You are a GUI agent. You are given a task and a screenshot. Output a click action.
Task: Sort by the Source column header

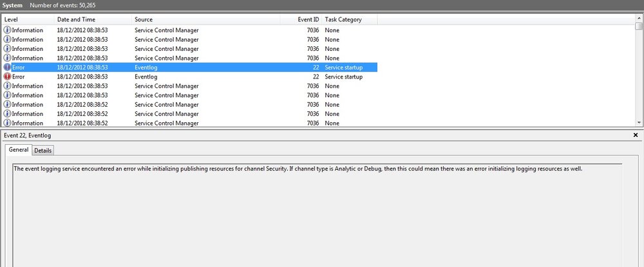206,20
